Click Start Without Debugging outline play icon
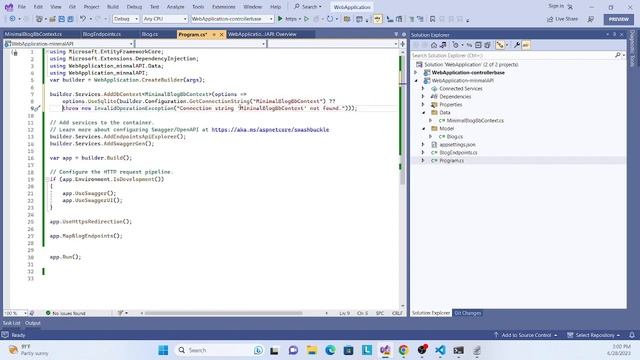 [x=307, y=19]
